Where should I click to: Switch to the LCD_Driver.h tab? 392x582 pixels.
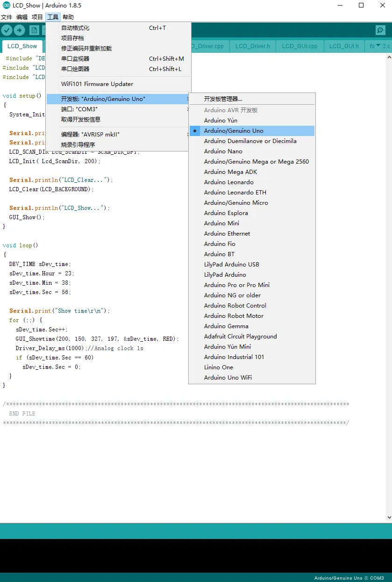253,46
